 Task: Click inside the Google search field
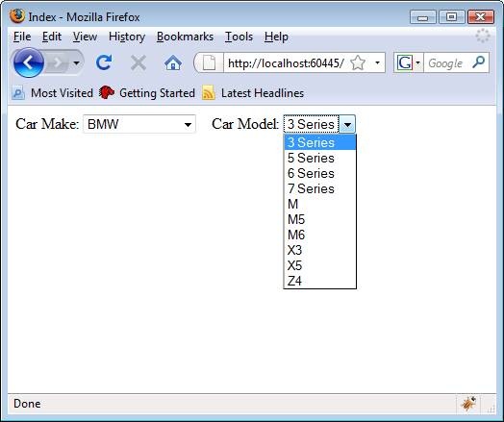(x=447, y=62)
